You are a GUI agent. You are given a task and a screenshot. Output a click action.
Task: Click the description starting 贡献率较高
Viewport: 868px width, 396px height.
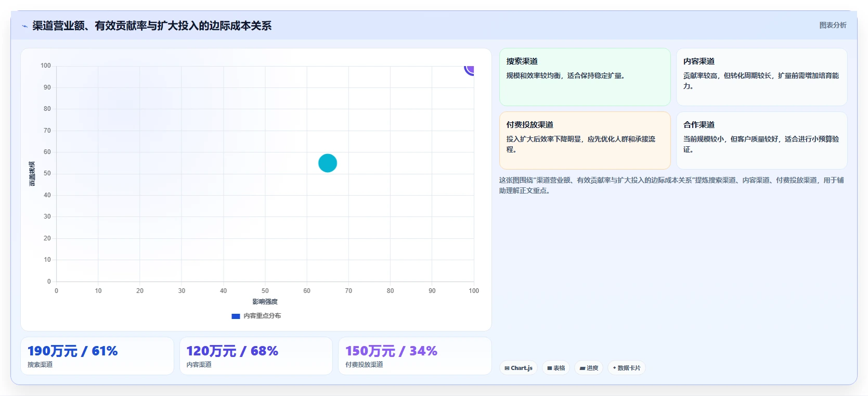pyautogui.click(x=761, y=81)
